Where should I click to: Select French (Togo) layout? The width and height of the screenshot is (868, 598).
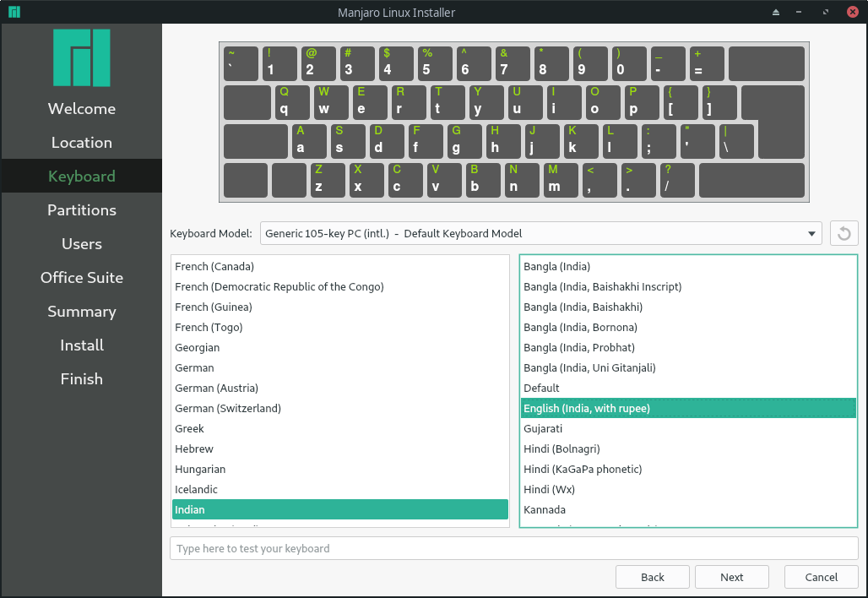pos(340,327)
